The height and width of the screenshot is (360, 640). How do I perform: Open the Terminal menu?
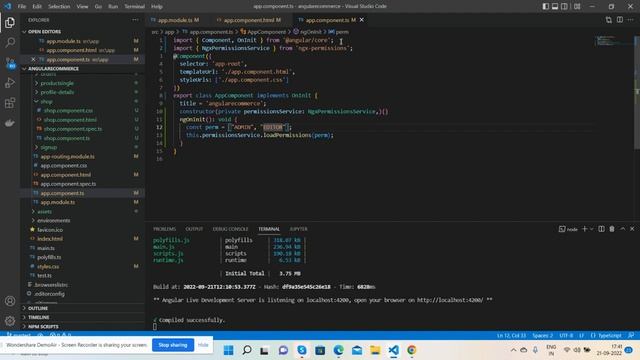(134, 7)
